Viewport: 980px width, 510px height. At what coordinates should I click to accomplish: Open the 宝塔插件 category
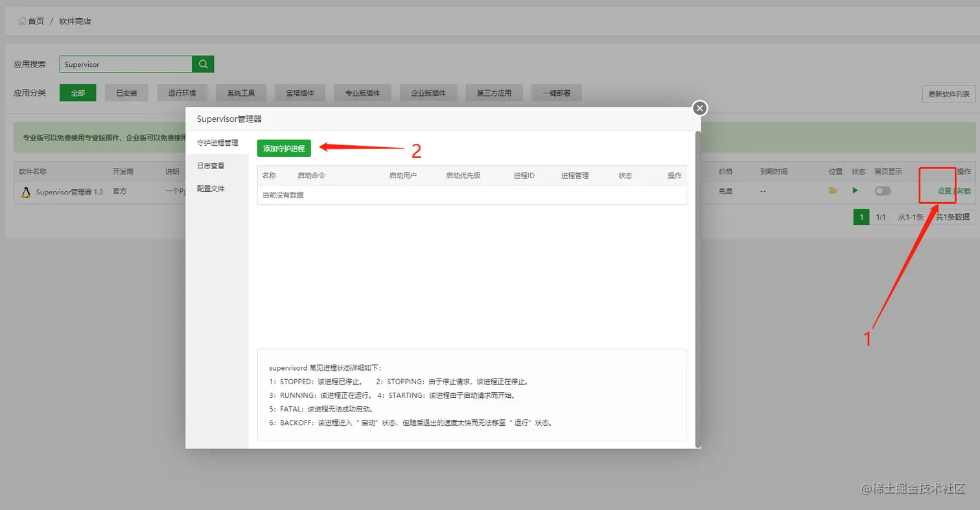click(300, 93)
